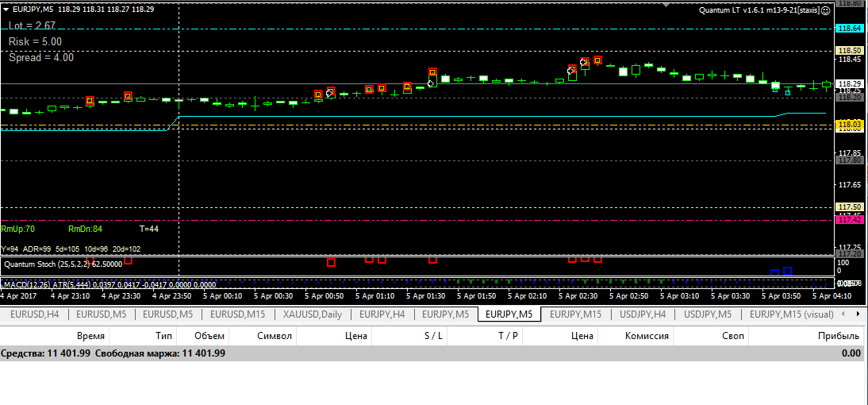868x405 pixels.
Task: Click the '5 Apr 04:10' time axis label
Action: (x=832, y=296)
